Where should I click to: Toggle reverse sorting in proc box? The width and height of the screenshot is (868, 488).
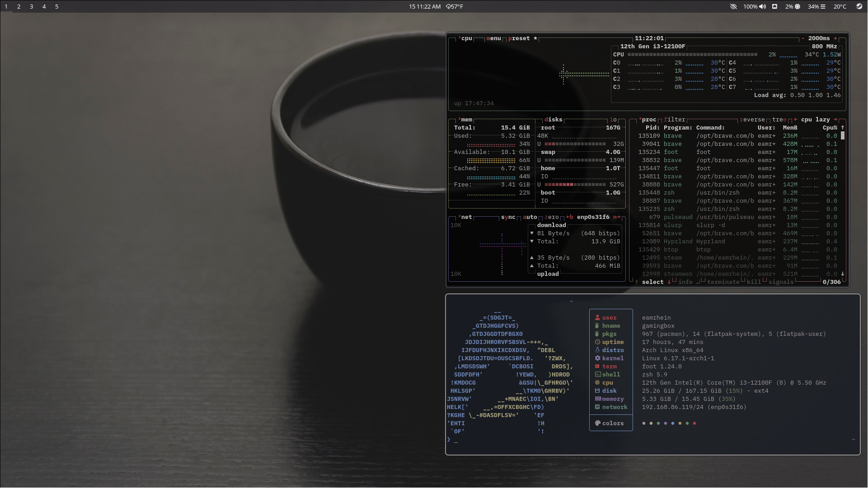(x=752, y=120)
